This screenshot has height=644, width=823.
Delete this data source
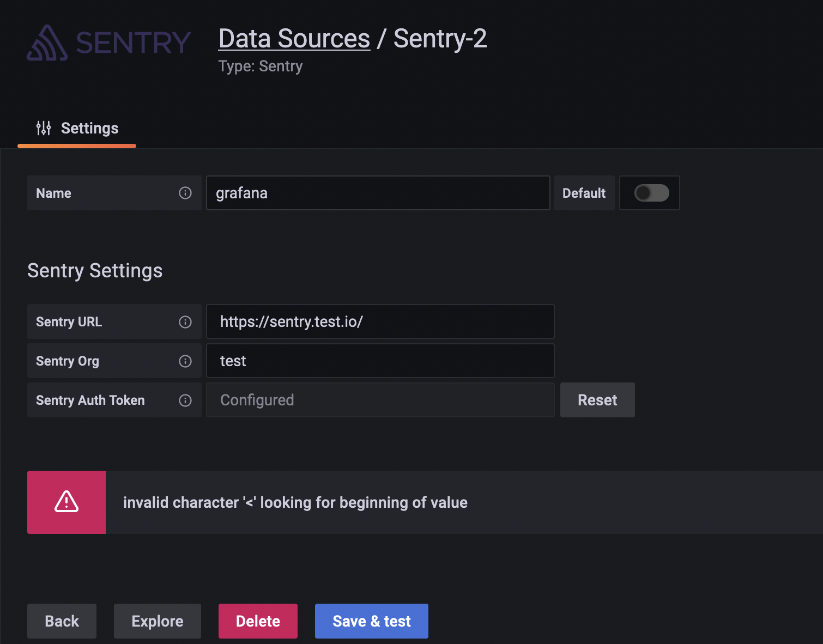pos(258,621)
